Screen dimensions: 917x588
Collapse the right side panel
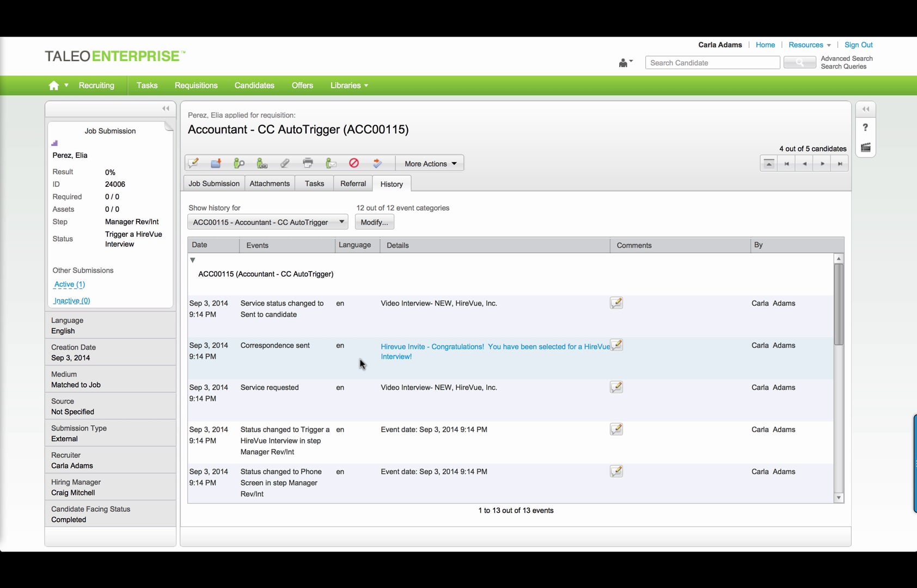pos(865,108)
